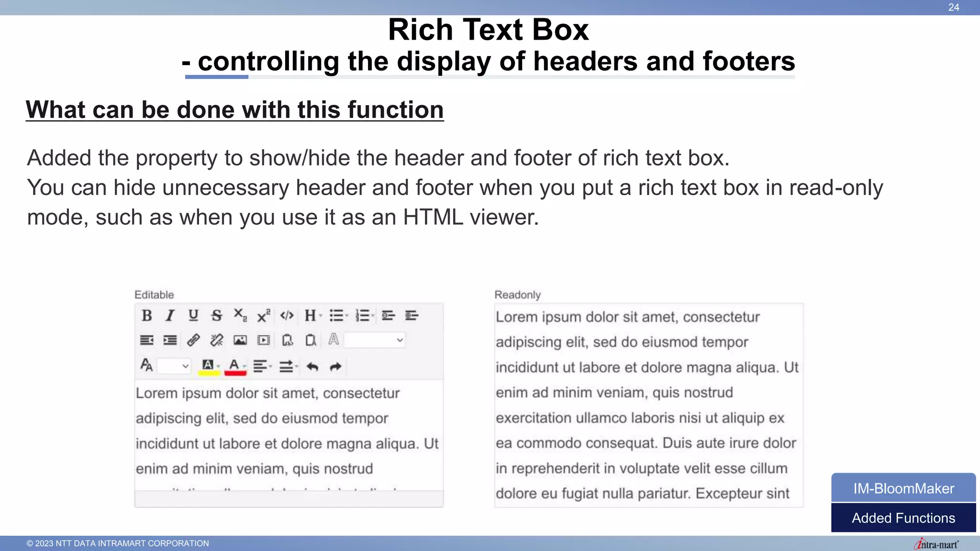Click the Added Functions label
The image size is (980, 551).
[903, 518]
